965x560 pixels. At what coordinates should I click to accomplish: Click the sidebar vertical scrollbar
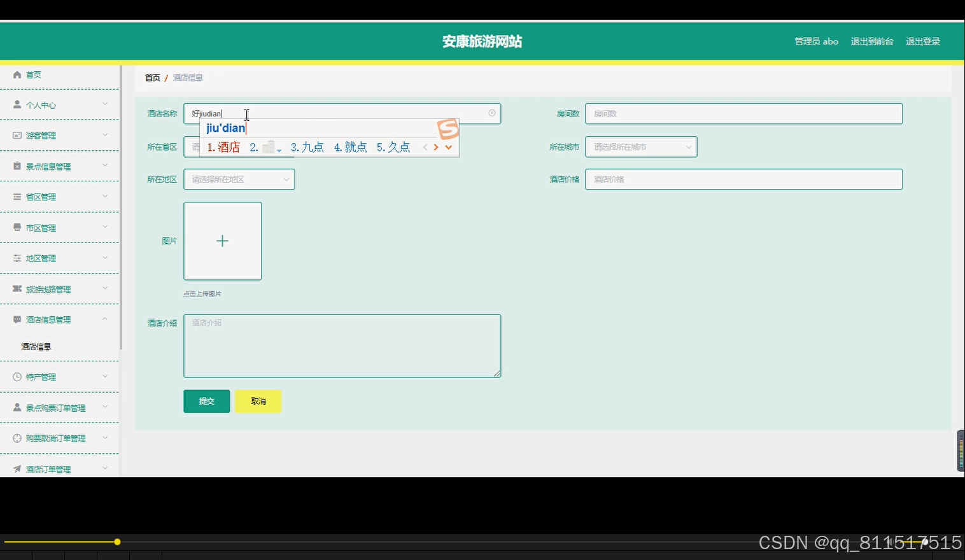(120, 207)
